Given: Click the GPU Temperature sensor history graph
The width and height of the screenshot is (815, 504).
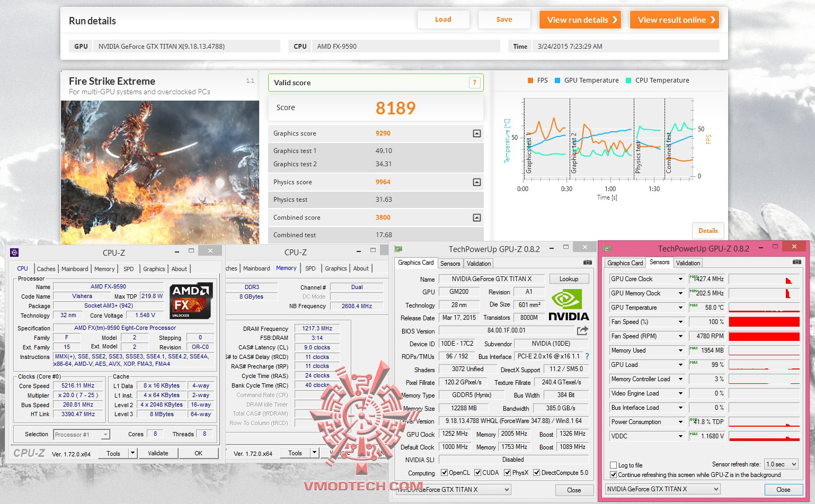Looking at the screenshot, I should point(764,308).
